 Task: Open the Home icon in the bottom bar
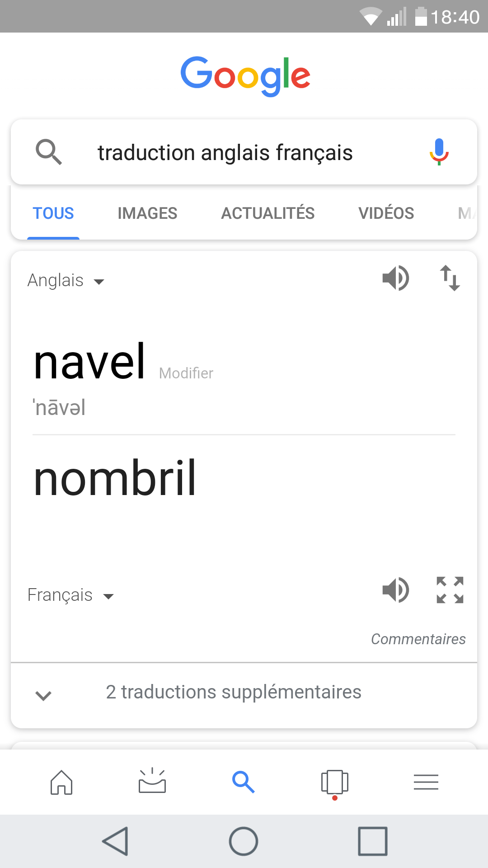(x=61, y=782)
